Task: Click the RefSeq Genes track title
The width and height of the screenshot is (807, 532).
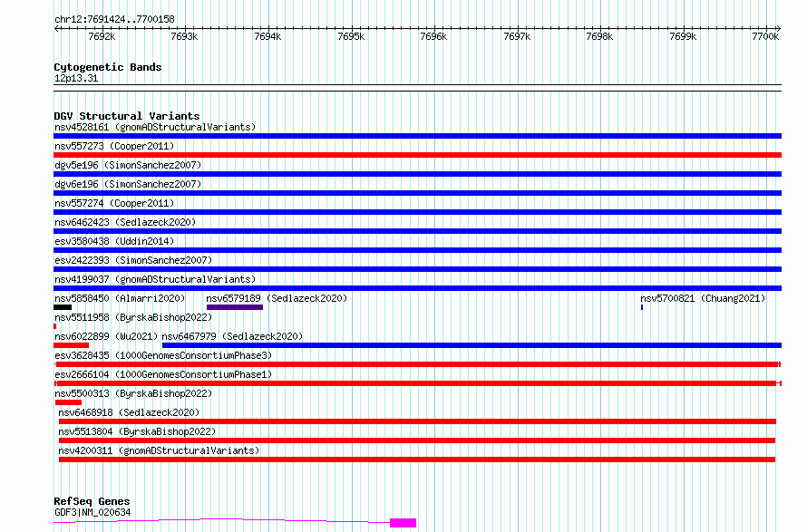Action: [x=92, y=501]
